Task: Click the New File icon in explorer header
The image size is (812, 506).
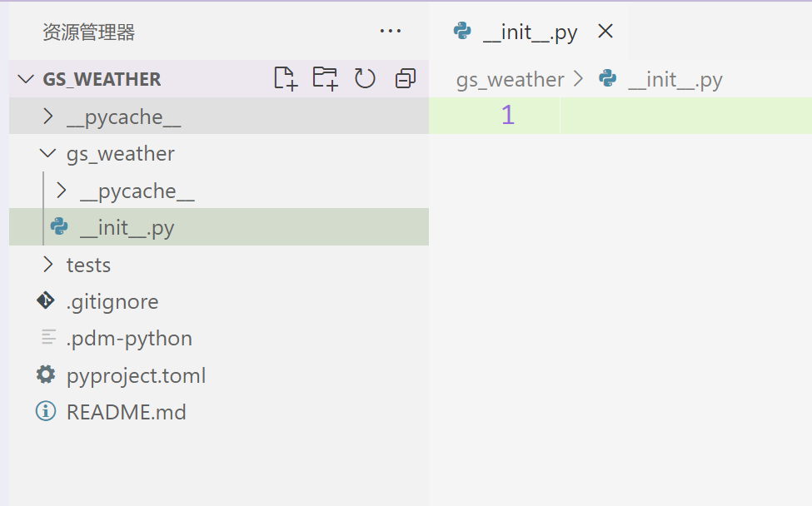Action: (x=286, y=78)
